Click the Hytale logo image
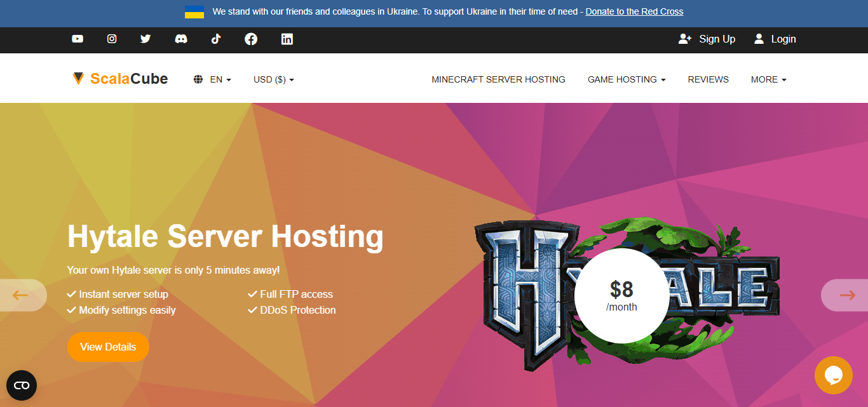The height and width of the screenshot is (407, 868). (x=627, y=295)
